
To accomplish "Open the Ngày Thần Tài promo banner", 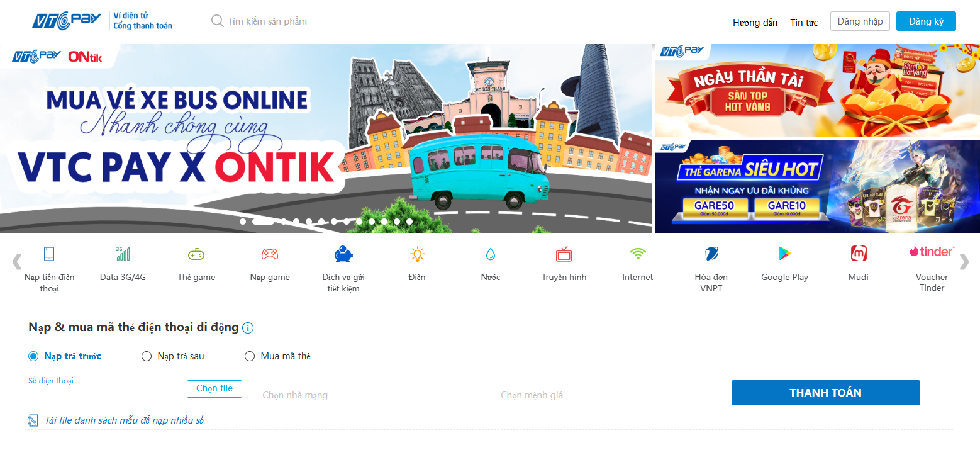I will click(818, 91).
